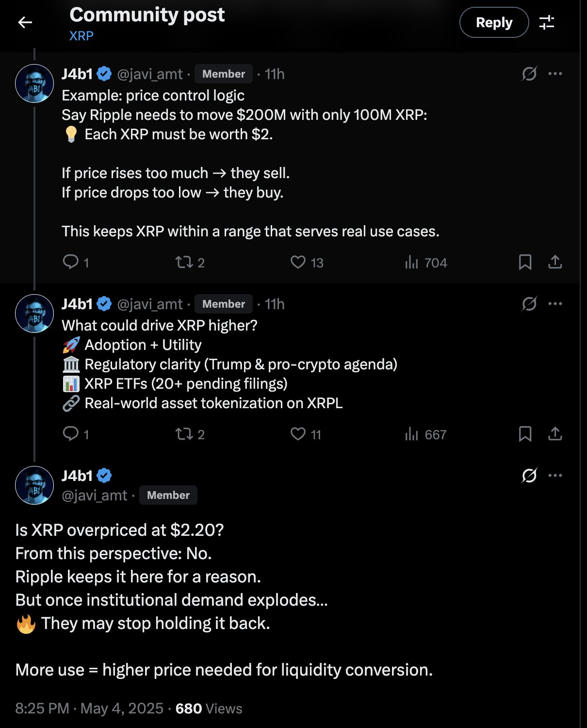
Task: Open reply filter settings icon
Action: [x=547, y=22]
